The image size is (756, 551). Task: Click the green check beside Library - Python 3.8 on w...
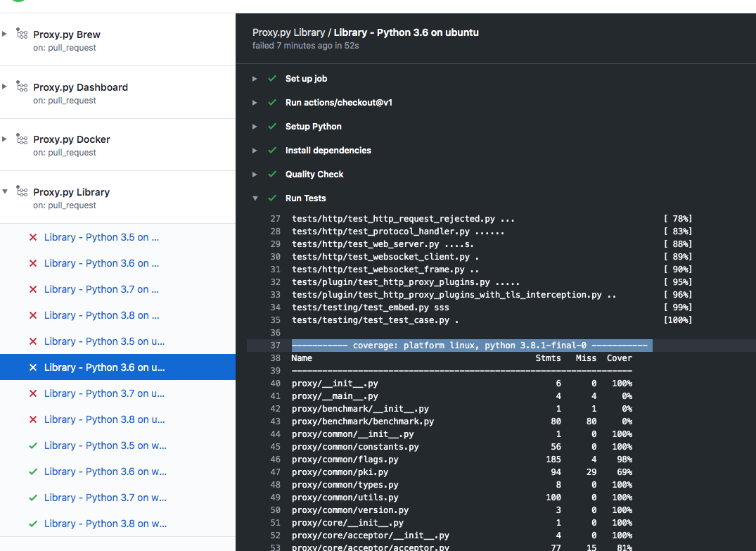tap(33, 524)
